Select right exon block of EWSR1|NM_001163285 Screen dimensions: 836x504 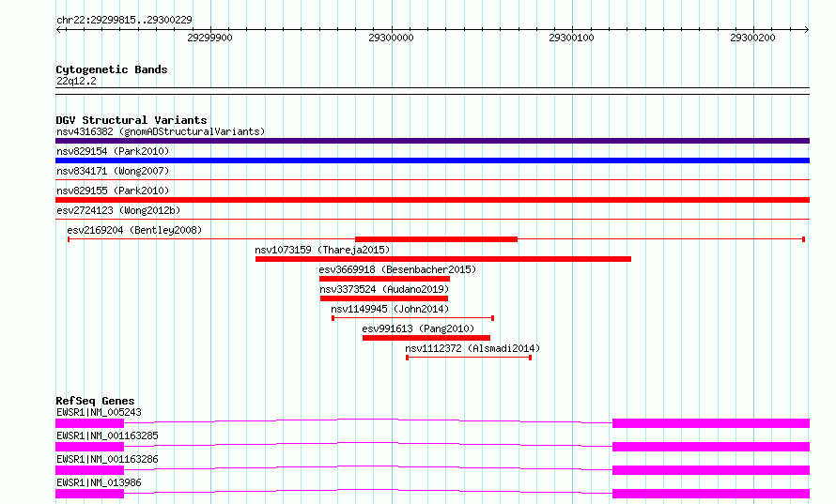tap(711, 447)
